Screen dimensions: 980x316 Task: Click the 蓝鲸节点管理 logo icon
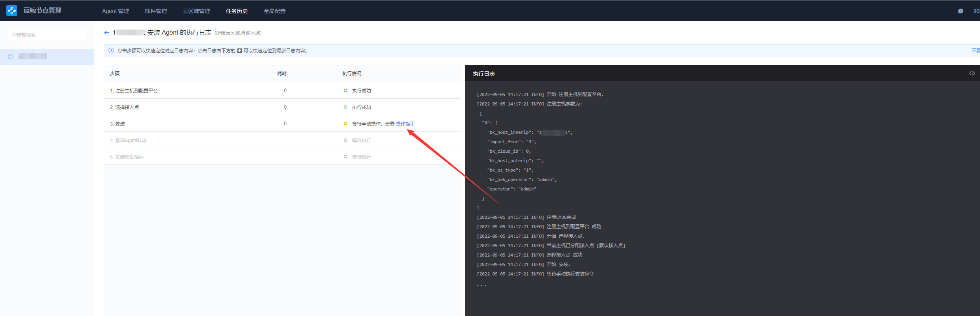[12, 11]
